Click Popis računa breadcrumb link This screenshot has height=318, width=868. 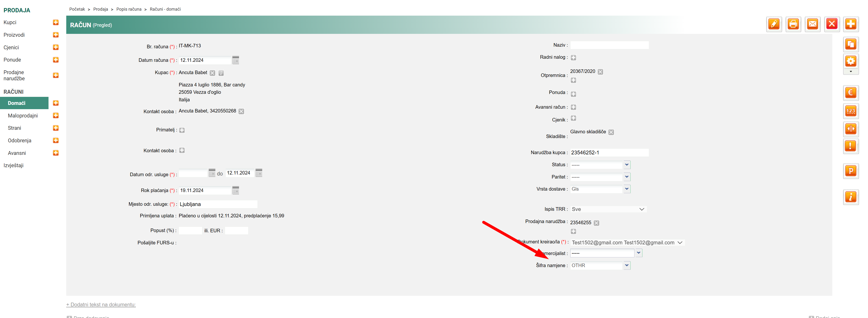pos(129,9)
